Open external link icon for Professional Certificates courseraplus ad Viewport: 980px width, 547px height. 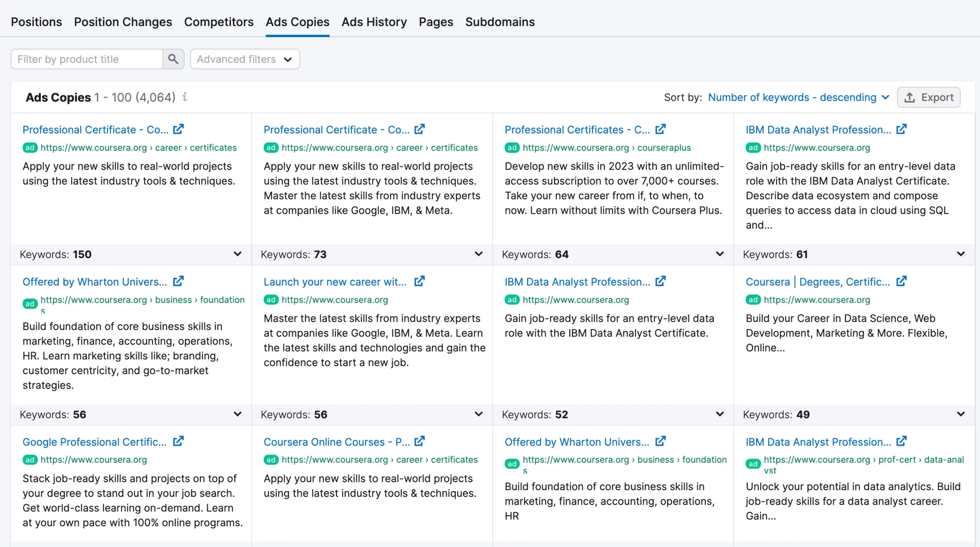point(660,129)
